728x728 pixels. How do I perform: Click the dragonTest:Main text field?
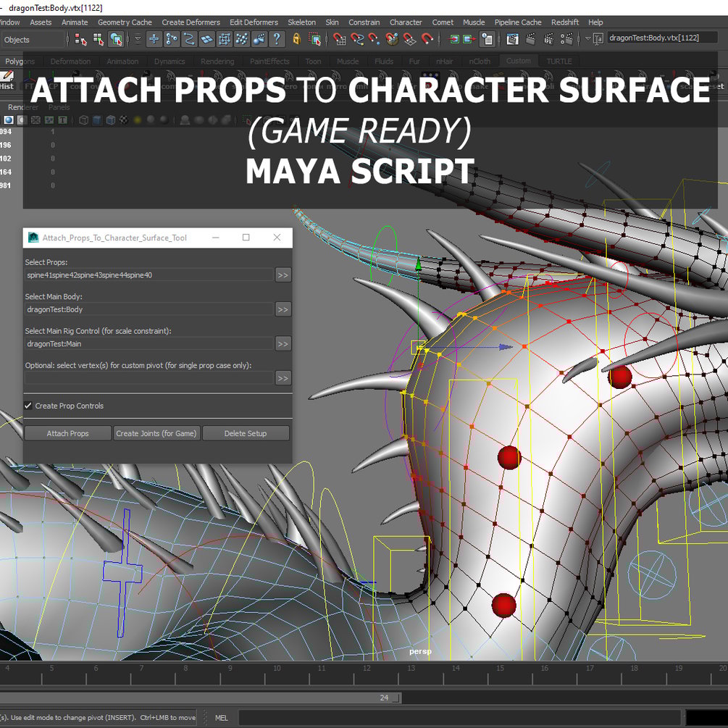148,343
